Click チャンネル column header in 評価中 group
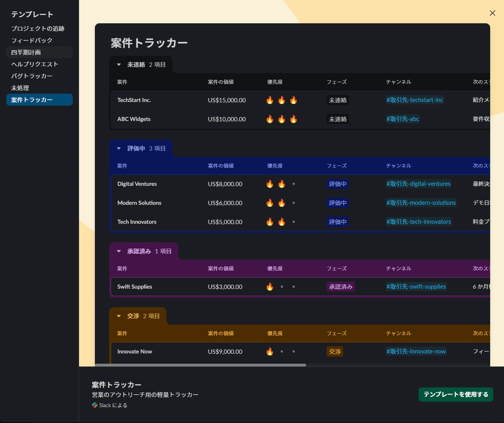Image resolution: width=504 pixels, height=423 pixels. pyautogui.click(x=399, y=166)
